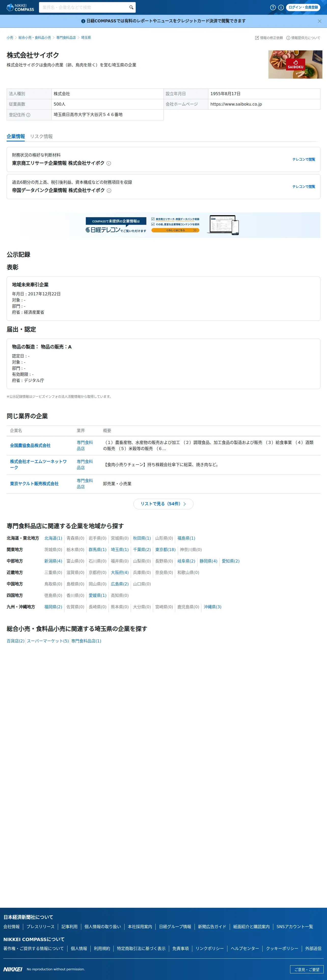Open 免責事項 footer link

click(181, 948)
